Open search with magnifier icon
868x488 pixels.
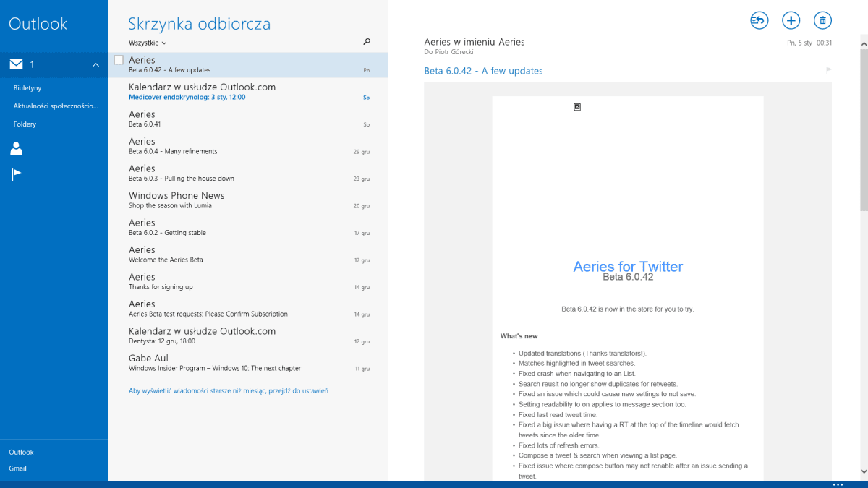pos(367,43)
